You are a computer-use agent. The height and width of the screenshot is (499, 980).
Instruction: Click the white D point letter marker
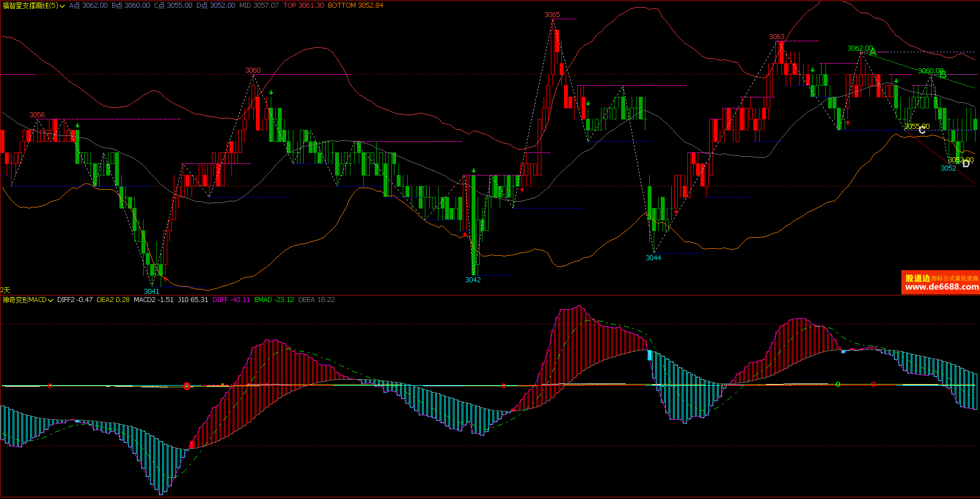tap(966, 163)
